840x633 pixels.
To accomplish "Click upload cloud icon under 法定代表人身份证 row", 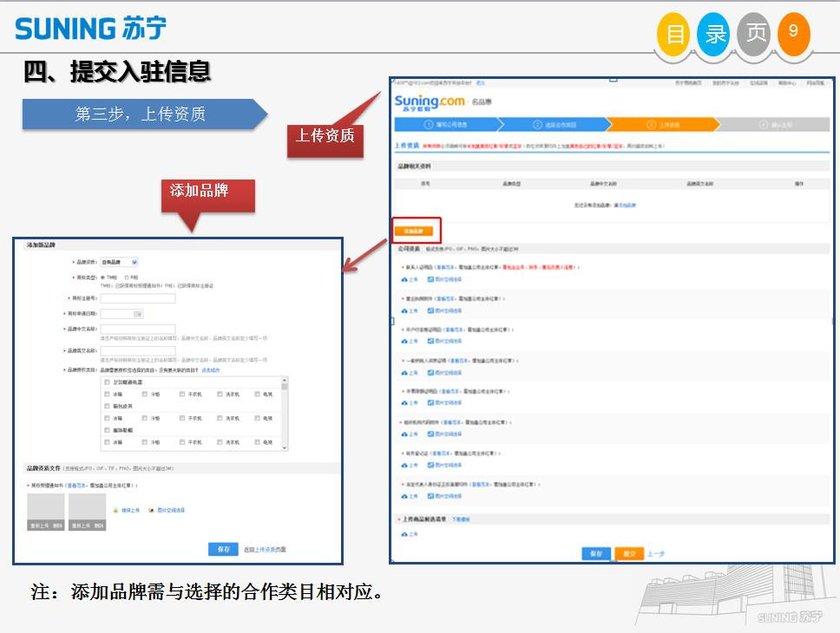I will click(x=404, y=497).
